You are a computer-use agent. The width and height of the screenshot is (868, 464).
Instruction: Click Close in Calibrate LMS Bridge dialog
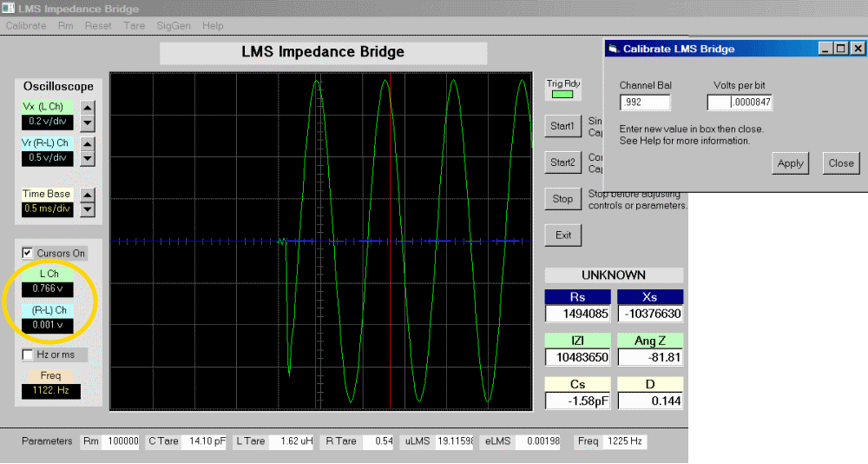(841, 163)
